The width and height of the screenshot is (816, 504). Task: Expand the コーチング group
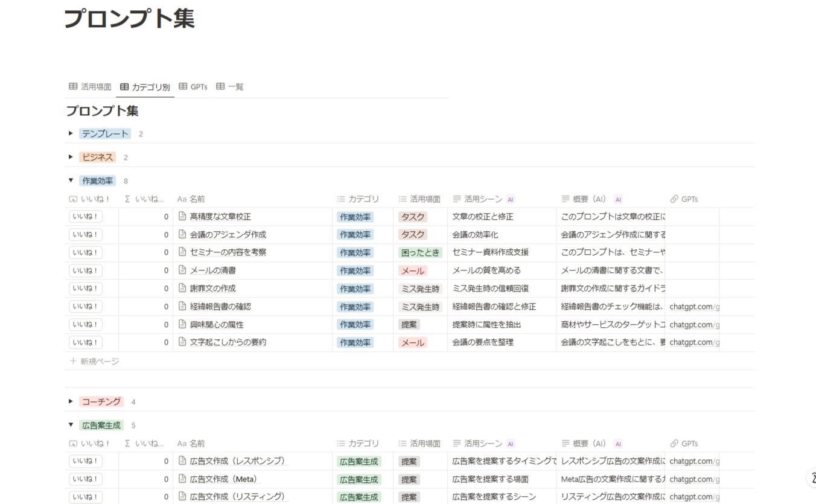coord(71,401)
